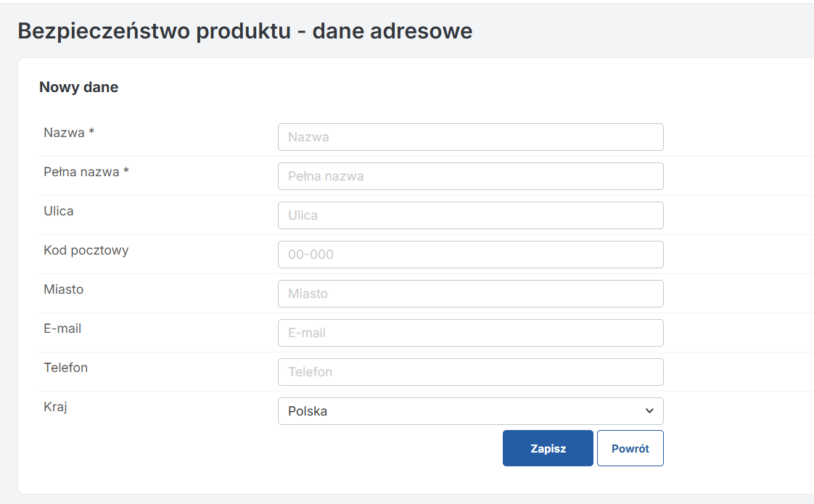Viewport: 814px width, 504px height.
Task: Select the Kod pocztowy field with 00-000 placeholder
Action: coord(470,255)
